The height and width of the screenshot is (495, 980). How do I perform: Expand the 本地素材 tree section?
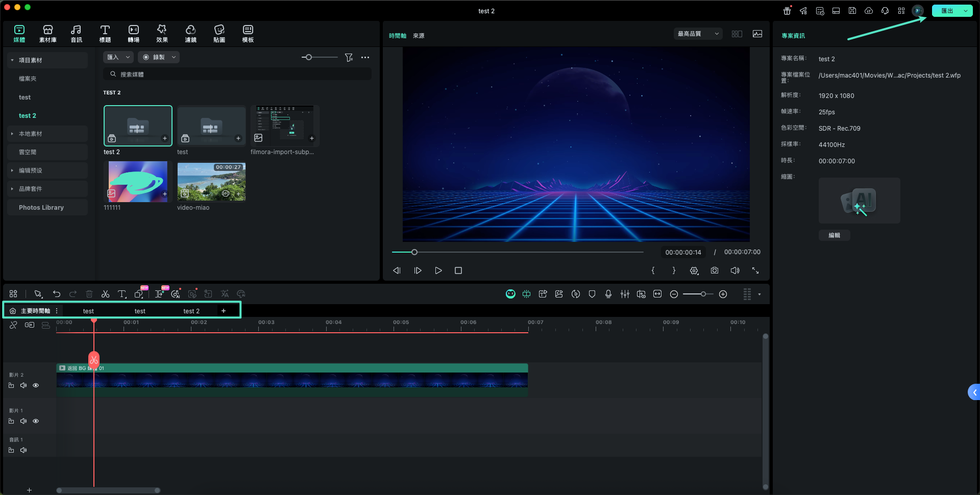(x=12, y=134)
